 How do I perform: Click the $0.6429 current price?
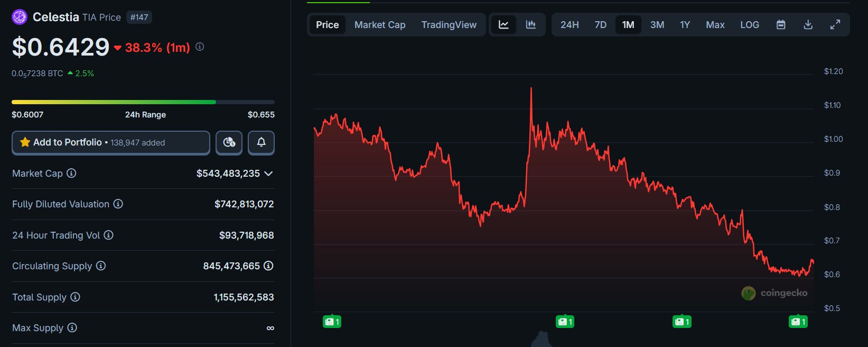pos(61,47)
